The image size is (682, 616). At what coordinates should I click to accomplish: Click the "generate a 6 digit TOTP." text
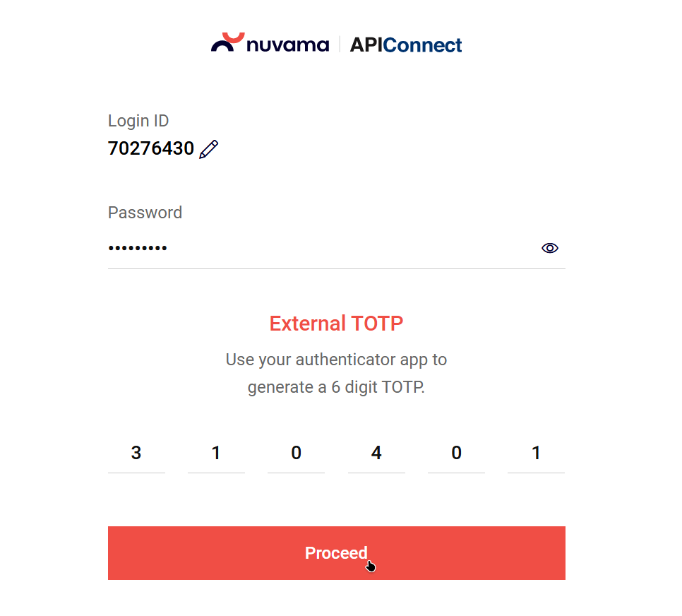[336, 388]
